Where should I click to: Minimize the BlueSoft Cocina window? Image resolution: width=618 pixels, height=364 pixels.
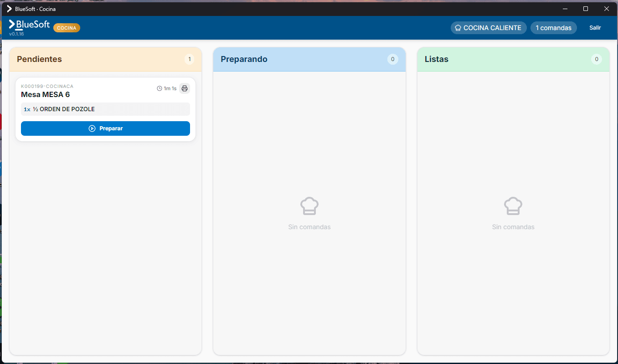(565, 9)
